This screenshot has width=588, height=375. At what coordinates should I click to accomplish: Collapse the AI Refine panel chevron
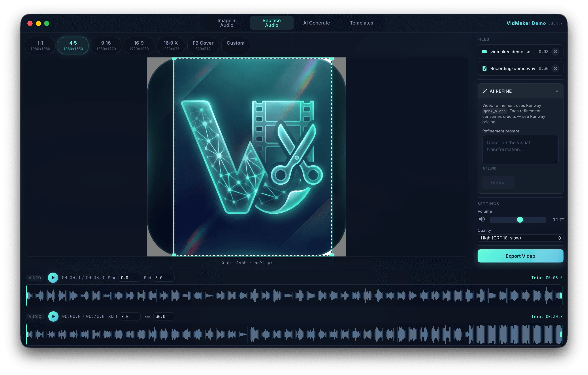(557, 91)
